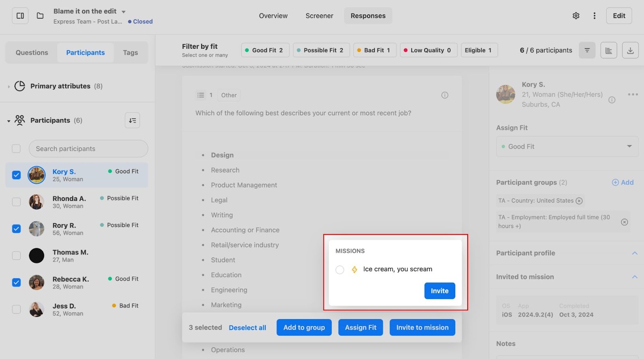Click the Search participants field

tap(88, 149)
